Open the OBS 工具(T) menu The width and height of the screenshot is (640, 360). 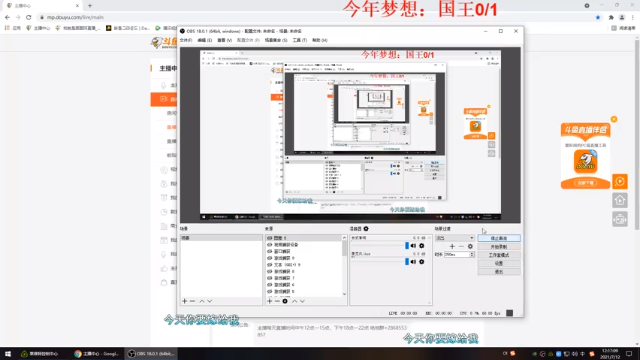[x=300, y=40]
